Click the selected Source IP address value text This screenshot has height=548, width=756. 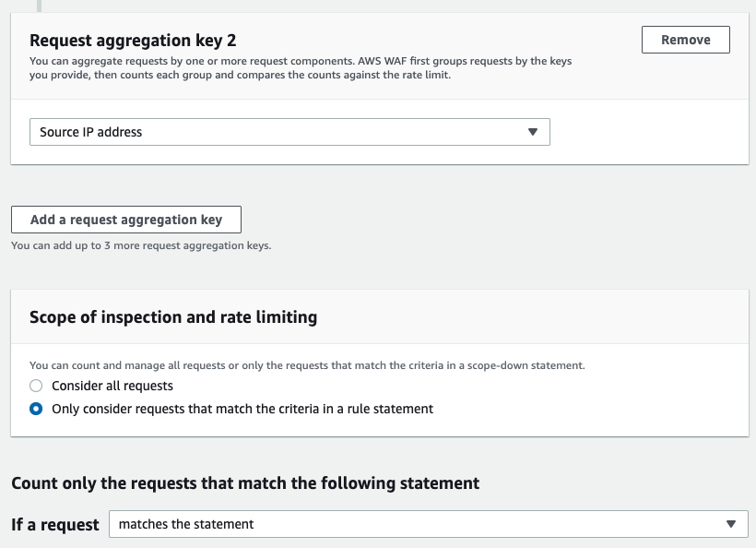[90, 132]
